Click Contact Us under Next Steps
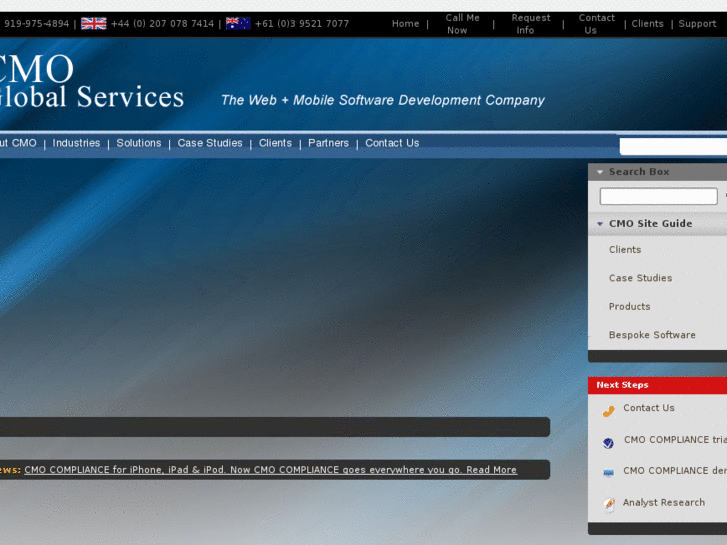 pyautogui.click(x=649, y=408)
